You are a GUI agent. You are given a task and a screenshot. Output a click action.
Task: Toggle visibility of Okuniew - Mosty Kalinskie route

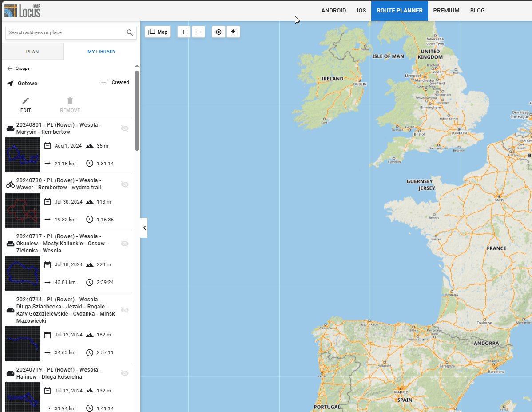click(x=125, y=244)
